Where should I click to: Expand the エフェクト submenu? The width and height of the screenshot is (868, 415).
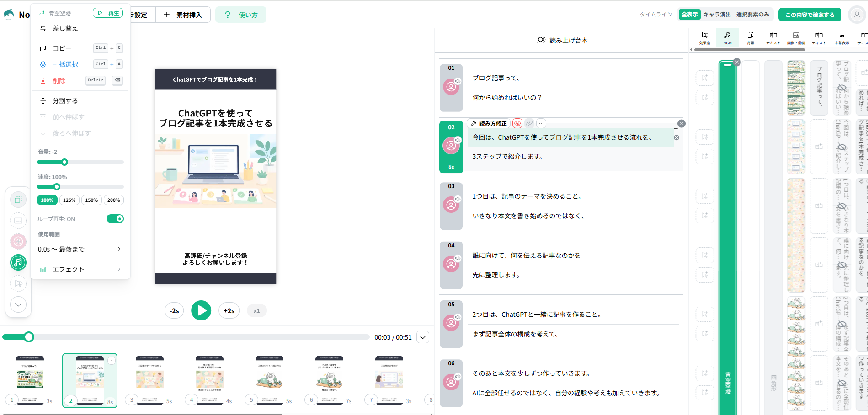80,269
